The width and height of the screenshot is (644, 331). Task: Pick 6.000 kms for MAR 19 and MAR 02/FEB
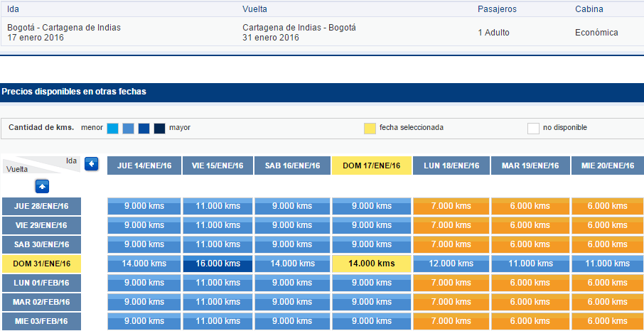[530, 302]
